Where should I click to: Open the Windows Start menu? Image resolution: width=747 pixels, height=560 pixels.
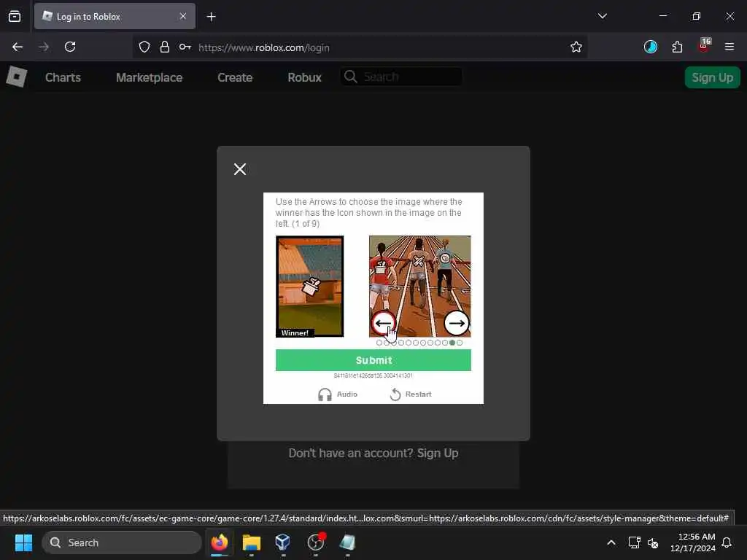(23, 542)
